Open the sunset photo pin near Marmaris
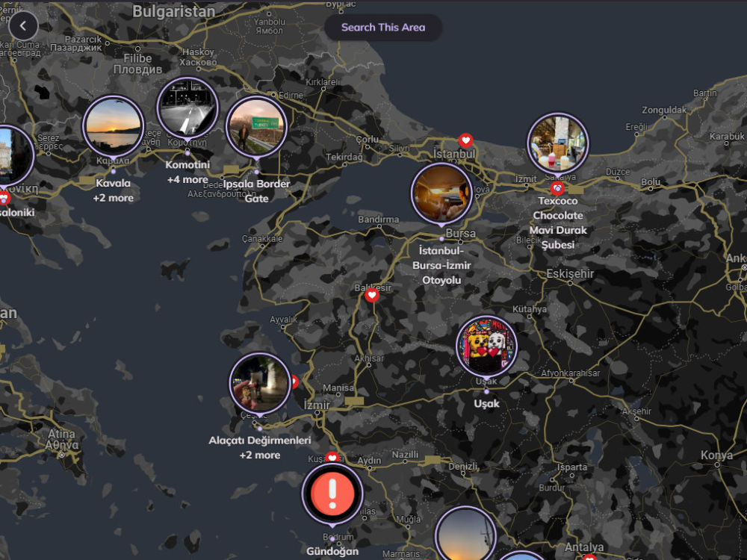 [466, 535]
